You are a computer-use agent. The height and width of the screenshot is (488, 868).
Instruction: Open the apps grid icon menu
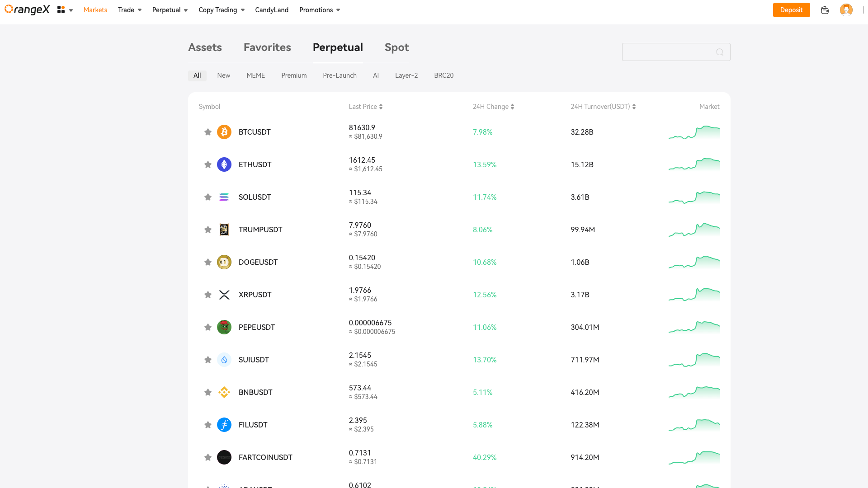(61, 9)
